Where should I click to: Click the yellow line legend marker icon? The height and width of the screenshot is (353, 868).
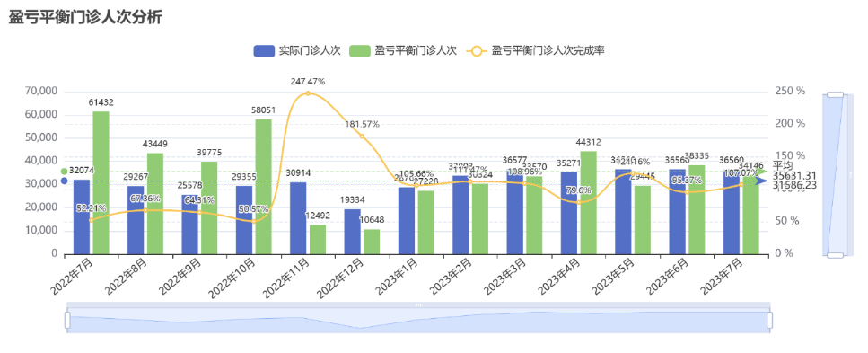point(477,51)
